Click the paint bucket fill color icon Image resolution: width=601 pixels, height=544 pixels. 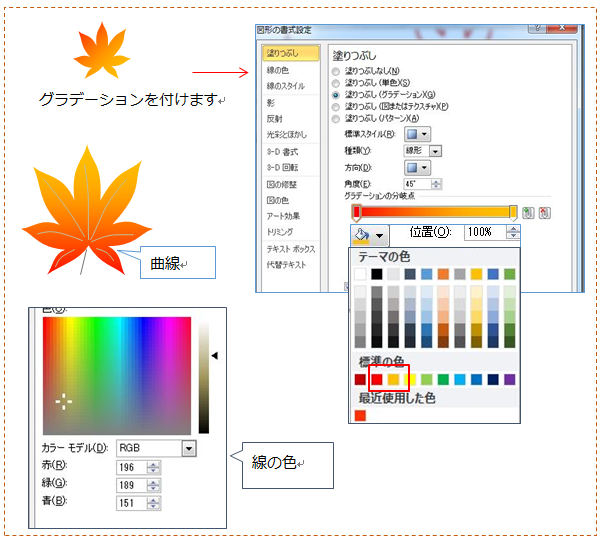click(362, 233)
